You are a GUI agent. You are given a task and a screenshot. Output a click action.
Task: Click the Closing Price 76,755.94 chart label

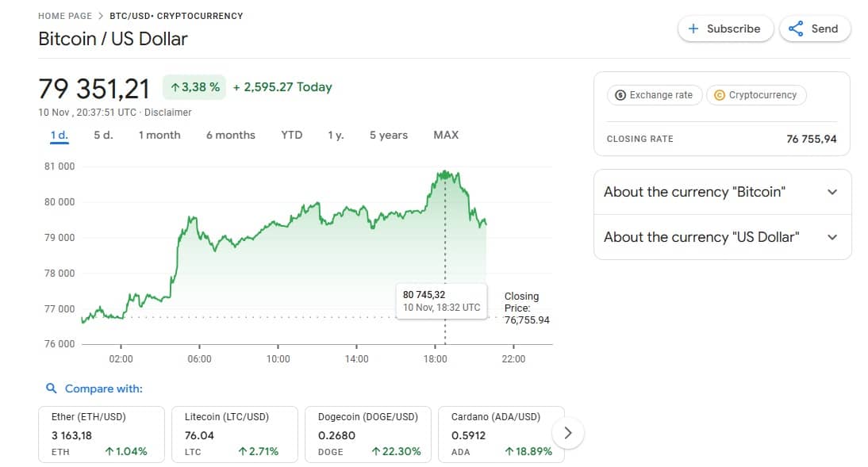pyautogui.click(x=527, y=308)
